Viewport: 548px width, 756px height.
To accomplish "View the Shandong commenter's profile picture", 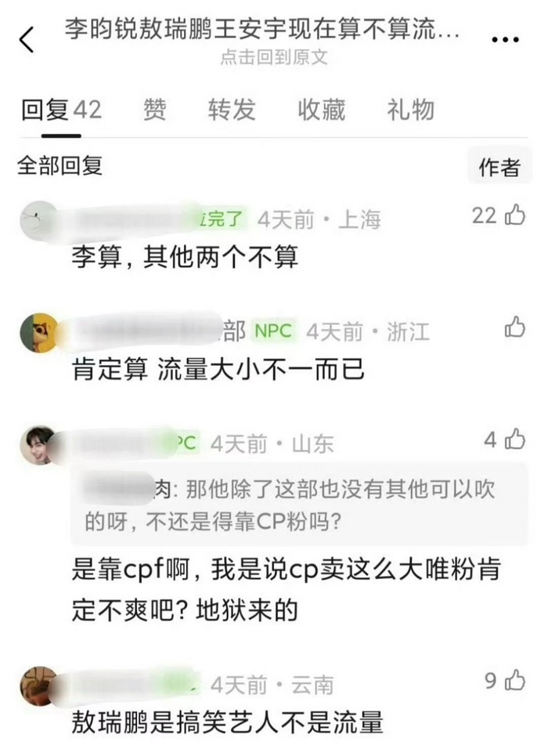I will click(39, 445).
